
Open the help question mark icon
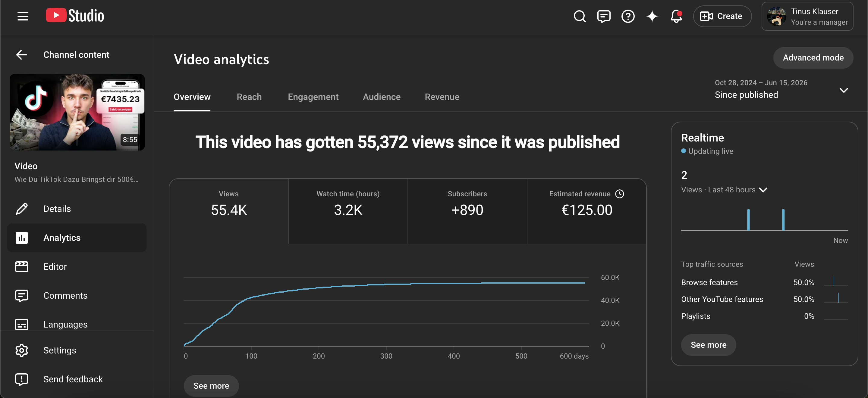click(x=628, y=16)
